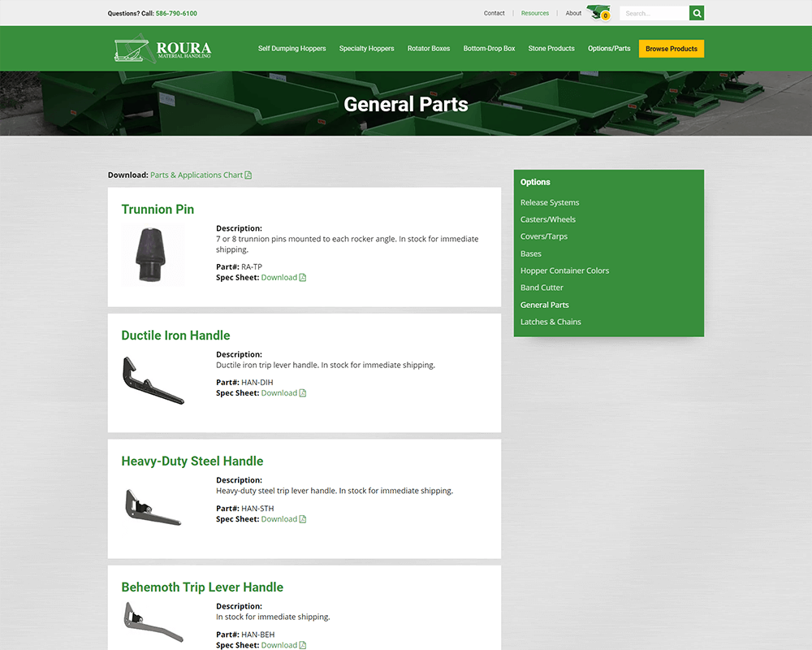Call the phone number 586-790-6100
This screenshot has height=650, width=812.
tap(178, 13)
